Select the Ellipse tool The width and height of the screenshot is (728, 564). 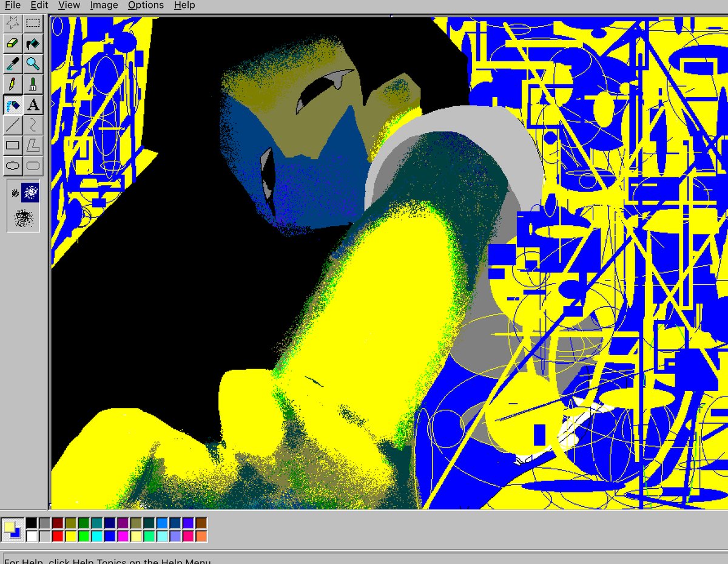tap(13, 165)
